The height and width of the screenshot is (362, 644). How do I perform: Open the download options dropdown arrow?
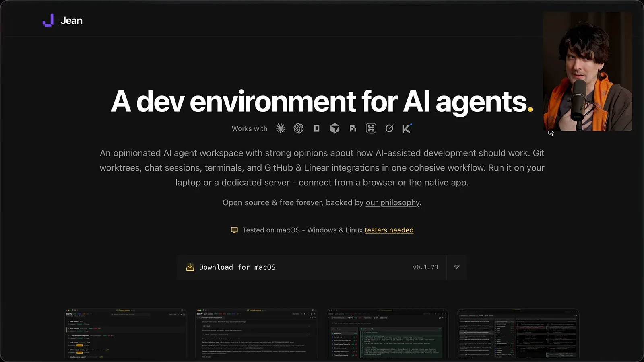tap(457, 267)
